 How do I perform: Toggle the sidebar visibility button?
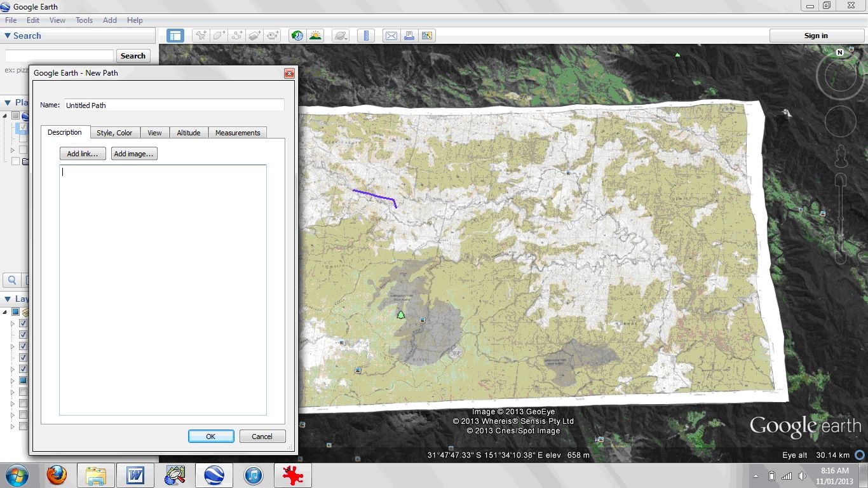175,36
